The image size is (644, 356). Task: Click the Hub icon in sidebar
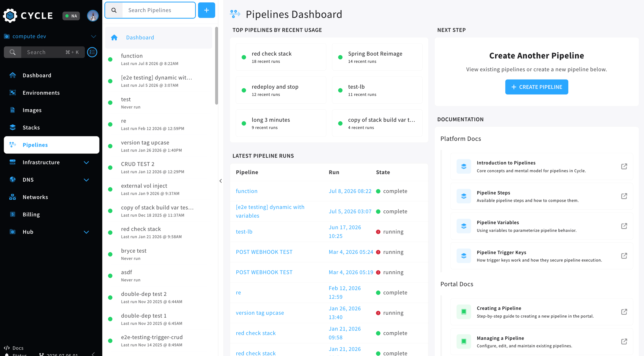click(13, 232)
